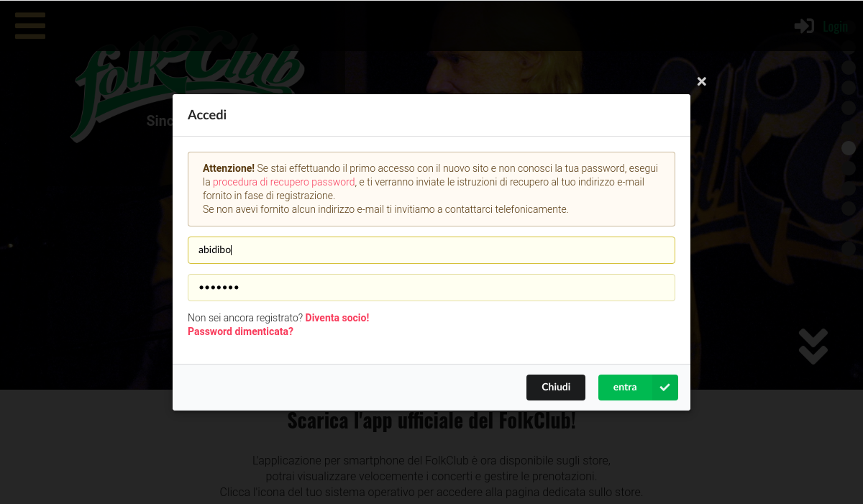Click the "Attenzione!" warning message box
Image resolution: width=863 pixels, height=504 pixels.
(431, 189)
